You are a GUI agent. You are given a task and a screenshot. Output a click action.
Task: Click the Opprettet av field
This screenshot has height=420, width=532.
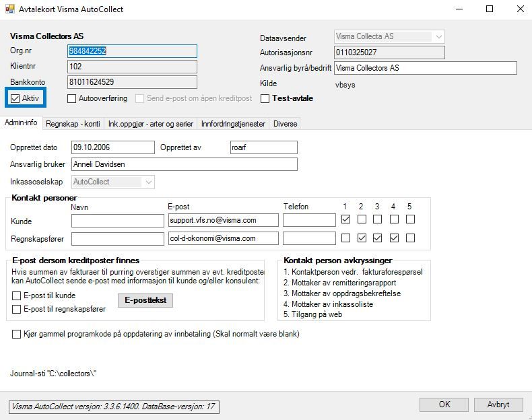pyautogui.click(x=264, y=147)
